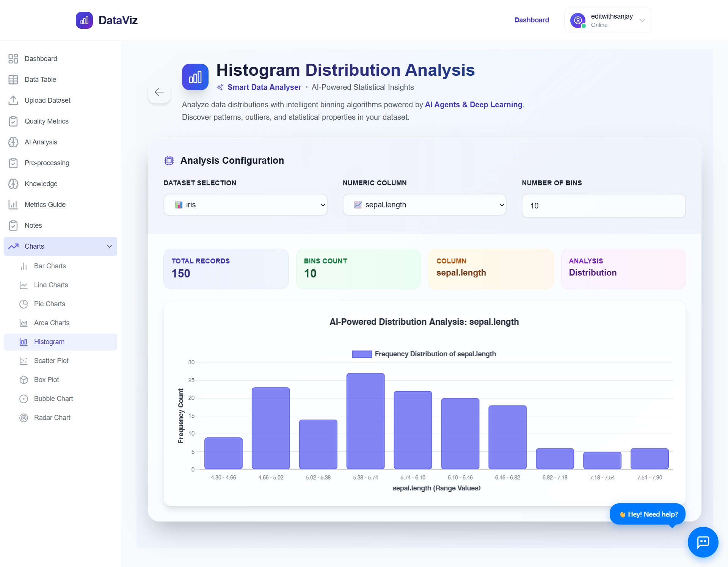Open Scatter Plot in sidebar
Viewport: 728px width, 567px height.
[51, 361]
